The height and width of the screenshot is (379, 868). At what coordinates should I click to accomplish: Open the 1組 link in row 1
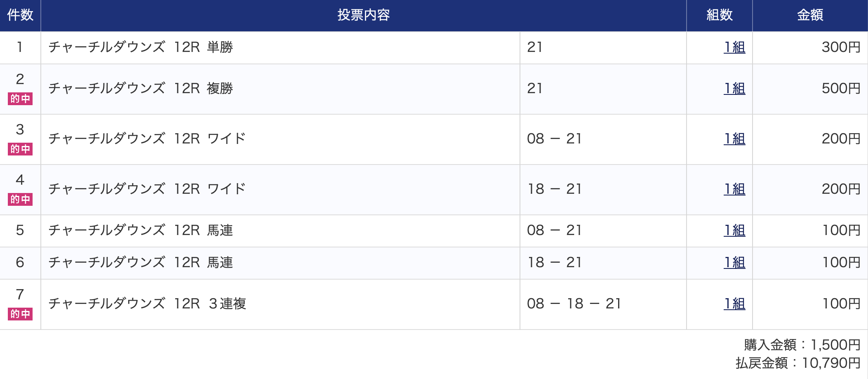(734, 47)
